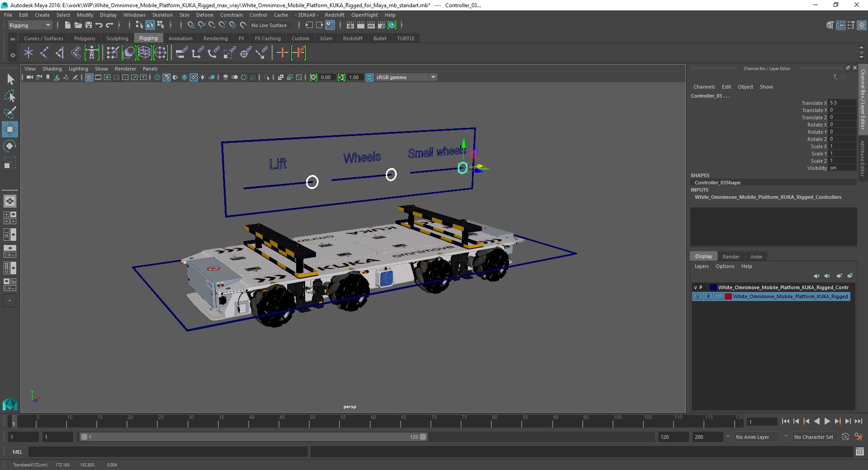Click the Create IK Handle shelf icon

point(60,53)
